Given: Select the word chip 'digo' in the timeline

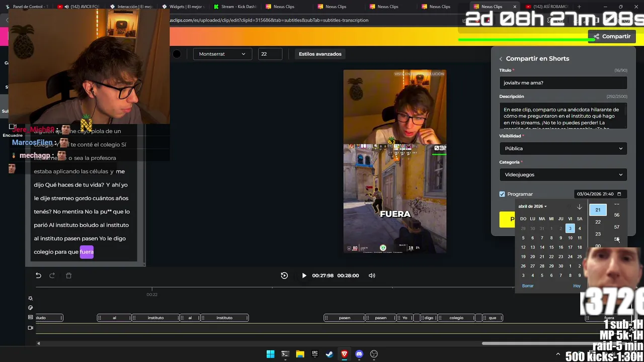Looking at the screenshot, I should click(x=428, y=318).
